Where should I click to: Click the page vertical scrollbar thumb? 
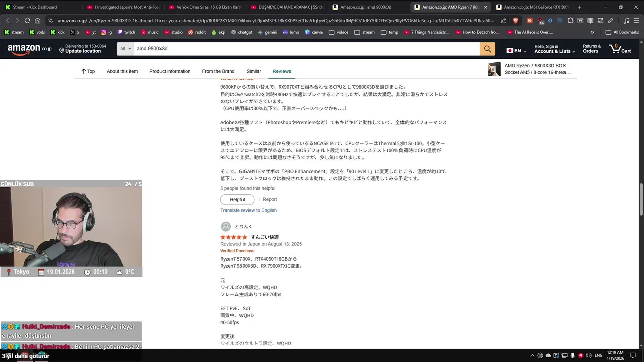tap(641, 199)
